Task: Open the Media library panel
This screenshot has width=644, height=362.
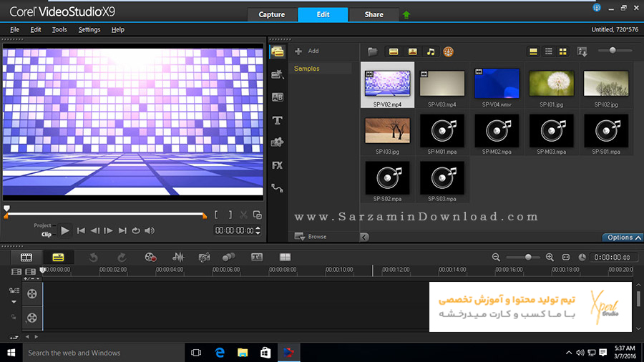Action: [278, 52]
